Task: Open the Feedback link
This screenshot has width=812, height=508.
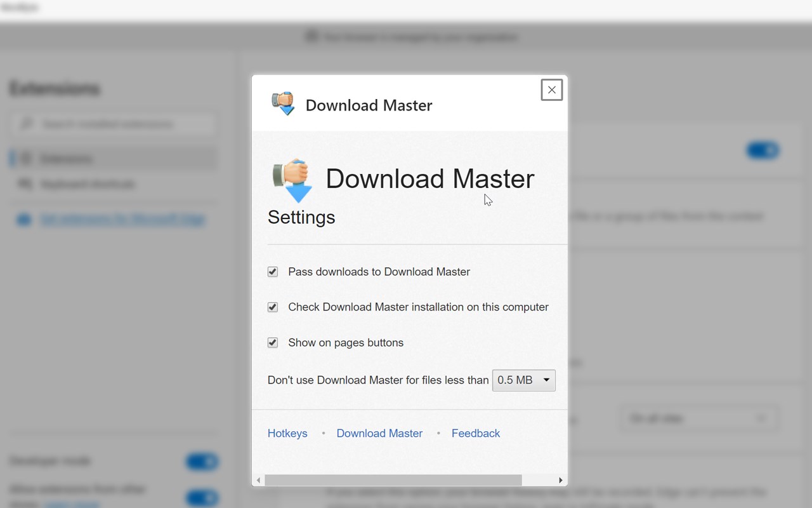Action: [476, 433]
